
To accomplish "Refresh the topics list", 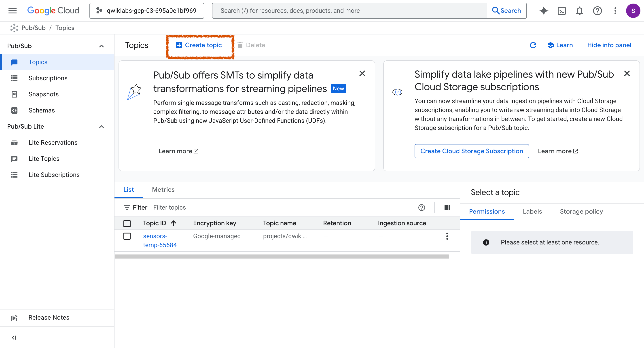I will click(x=533, y=45).
